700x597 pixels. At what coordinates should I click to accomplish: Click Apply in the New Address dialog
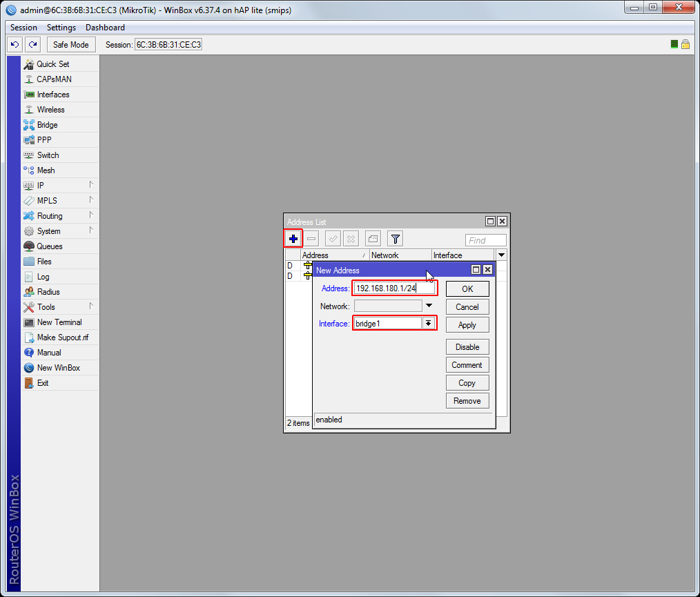[467, 325]
